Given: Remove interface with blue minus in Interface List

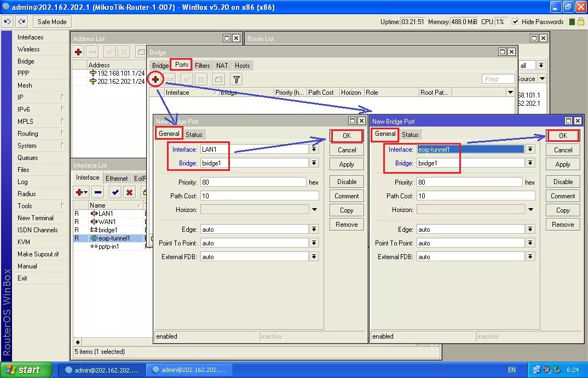Looking at the screenshot, I should tap(98, 192).
